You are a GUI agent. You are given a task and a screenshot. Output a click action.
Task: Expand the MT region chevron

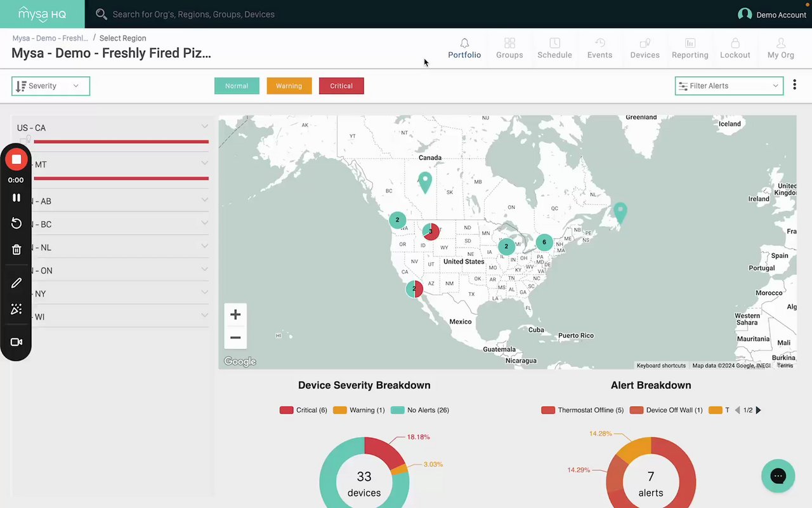204,163
